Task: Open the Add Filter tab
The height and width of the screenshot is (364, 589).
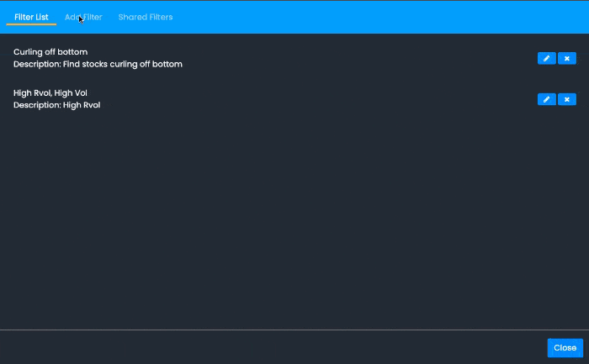Action: tap(83, 17)
